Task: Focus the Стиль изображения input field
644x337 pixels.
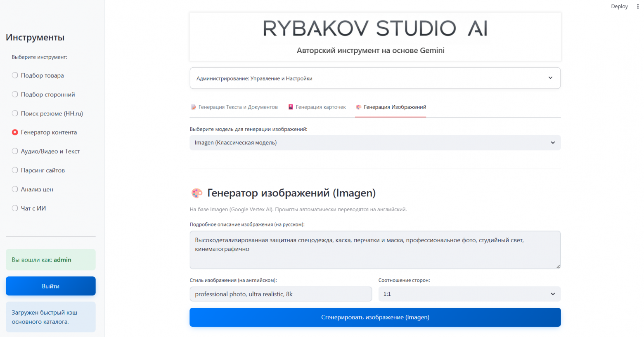Action: tap(281, 294)
